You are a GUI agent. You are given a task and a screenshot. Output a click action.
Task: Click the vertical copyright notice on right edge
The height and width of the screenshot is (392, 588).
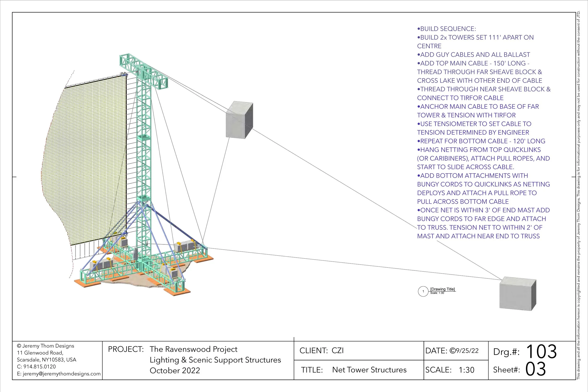click(x=578, y=195)
